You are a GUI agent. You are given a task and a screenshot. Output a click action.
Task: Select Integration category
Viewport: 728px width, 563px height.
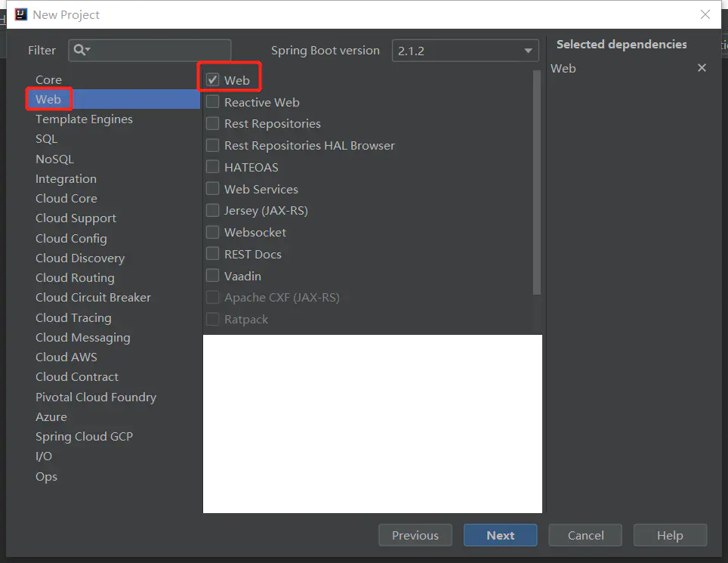click(66, 179)
